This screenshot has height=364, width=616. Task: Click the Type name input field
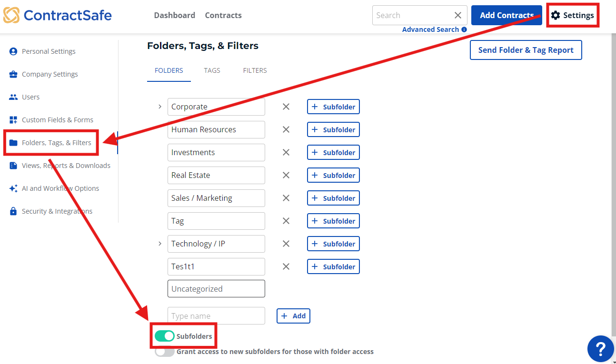pos(216,315)
